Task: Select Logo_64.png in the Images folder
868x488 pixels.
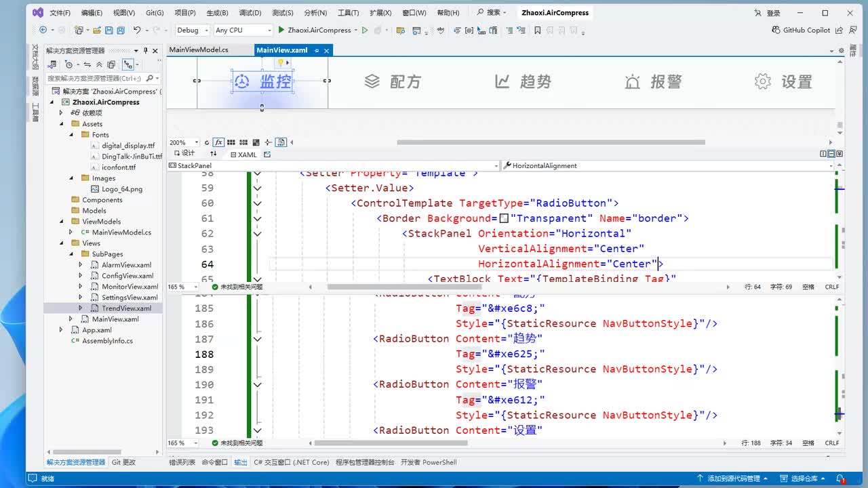Action: coord(122,189)
